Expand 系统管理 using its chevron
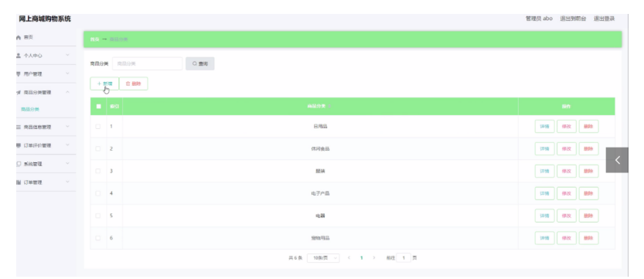The image size is (644, 279). point(68,164)
